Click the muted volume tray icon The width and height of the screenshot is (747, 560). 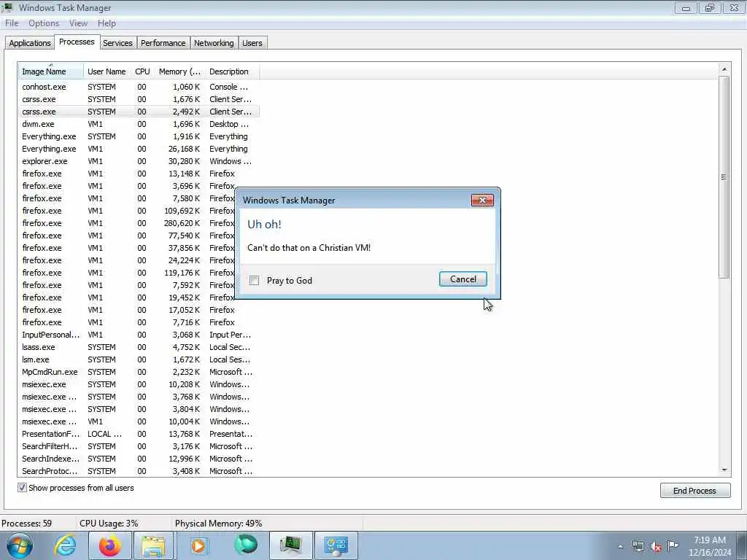(656, 546)
